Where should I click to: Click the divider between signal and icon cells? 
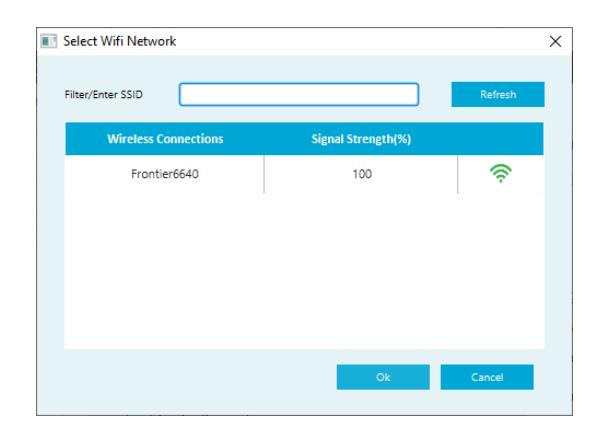[458, 174]
